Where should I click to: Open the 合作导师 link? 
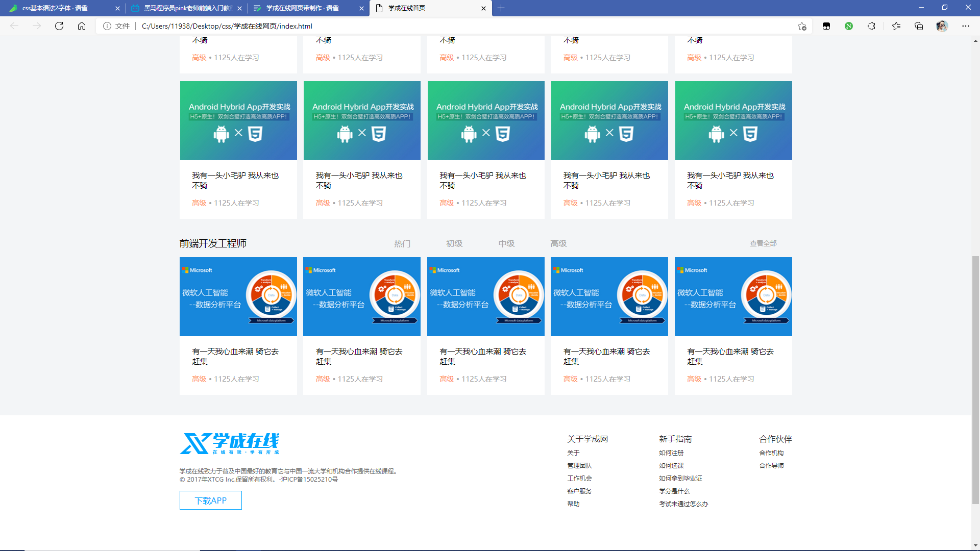tap(771, 466)
